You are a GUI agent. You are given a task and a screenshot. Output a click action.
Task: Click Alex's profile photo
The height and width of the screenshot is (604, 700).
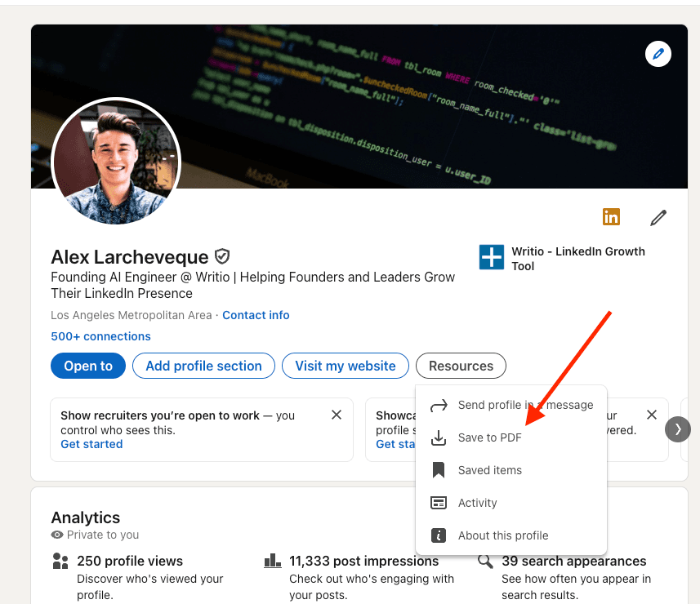click(x=116, y=162)
